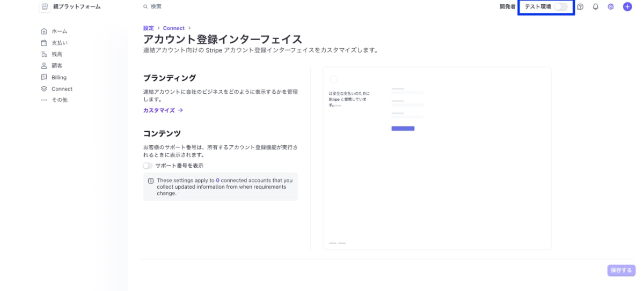
Task: Go to ホーム in sidebar
Action: point(59,32)
